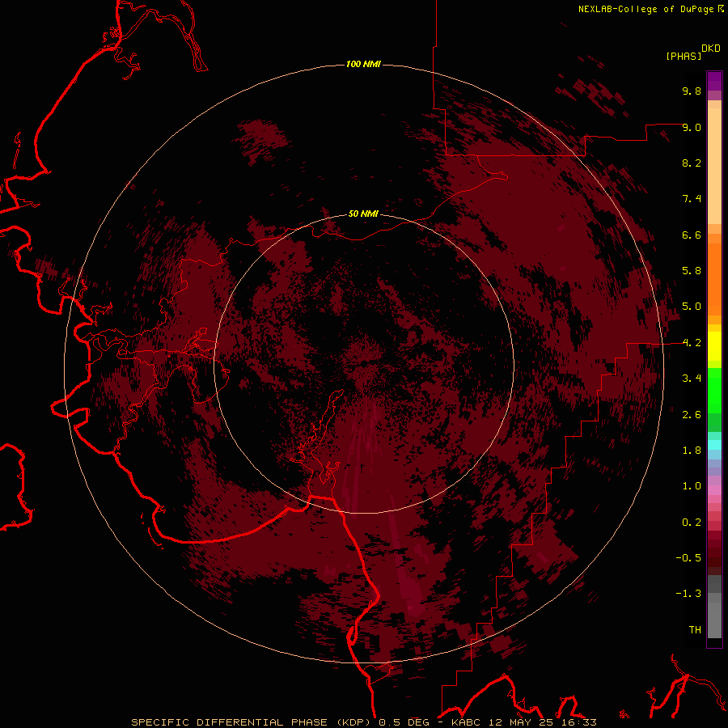Click the pink segment of color bar
The width and height of the screenshot is (728, 728).
tap(714, 490)
